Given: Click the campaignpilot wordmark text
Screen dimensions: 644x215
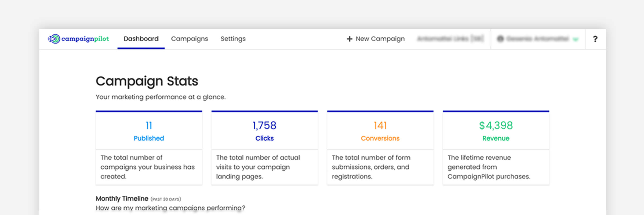Looking at the screenshot, I should 85,39.
